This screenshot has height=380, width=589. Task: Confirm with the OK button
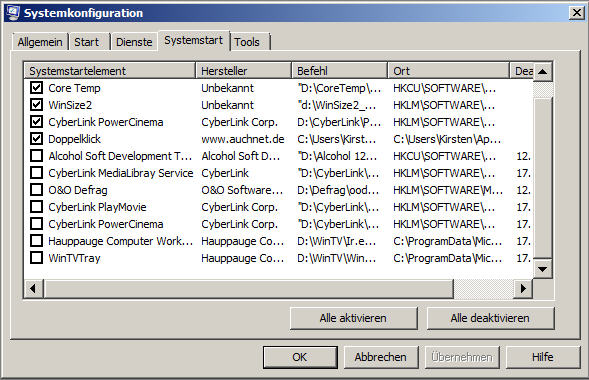(300, 357)
